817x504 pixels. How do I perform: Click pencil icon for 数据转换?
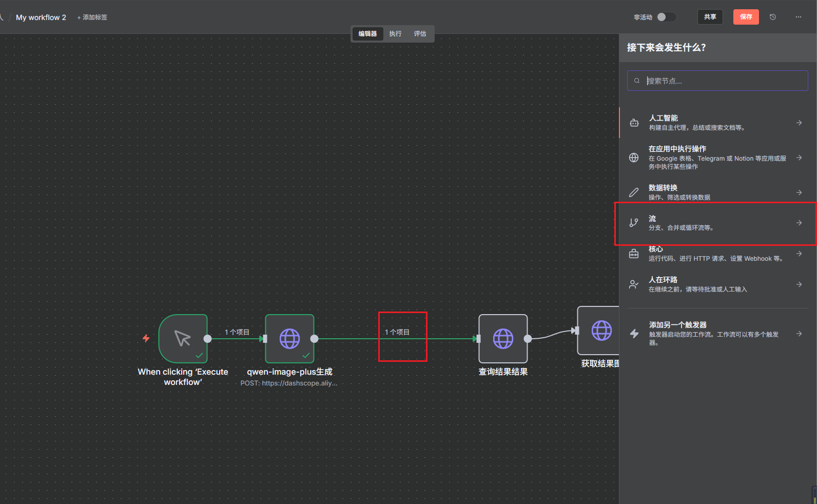pyautogui.click(x=634, y=192)
